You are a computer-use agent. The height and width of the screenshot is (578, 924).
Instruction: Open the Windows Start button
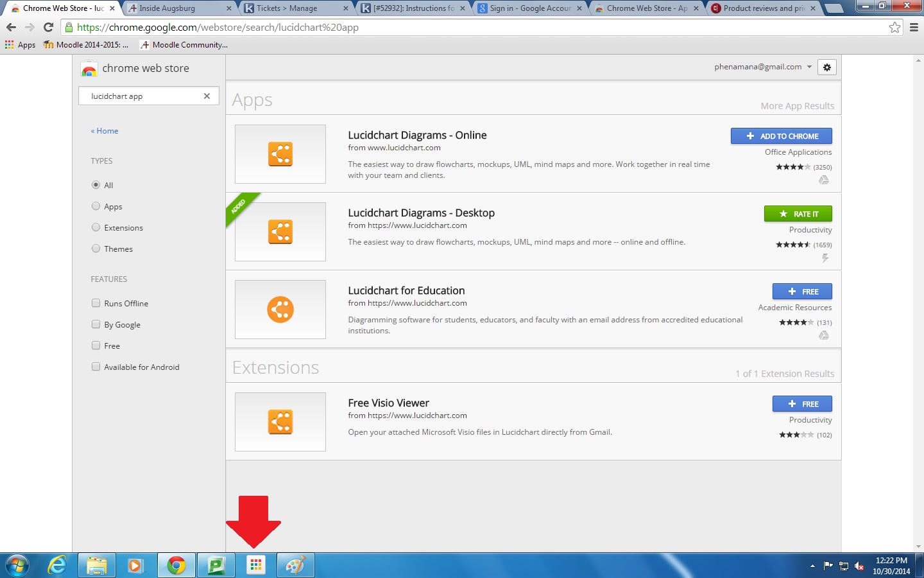(x=17, y=565)
